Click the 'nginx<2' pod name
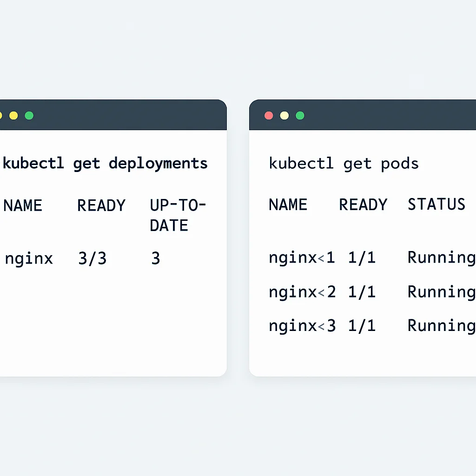The image size is (476, 476). pyautogui.click(x=302, y=292)
